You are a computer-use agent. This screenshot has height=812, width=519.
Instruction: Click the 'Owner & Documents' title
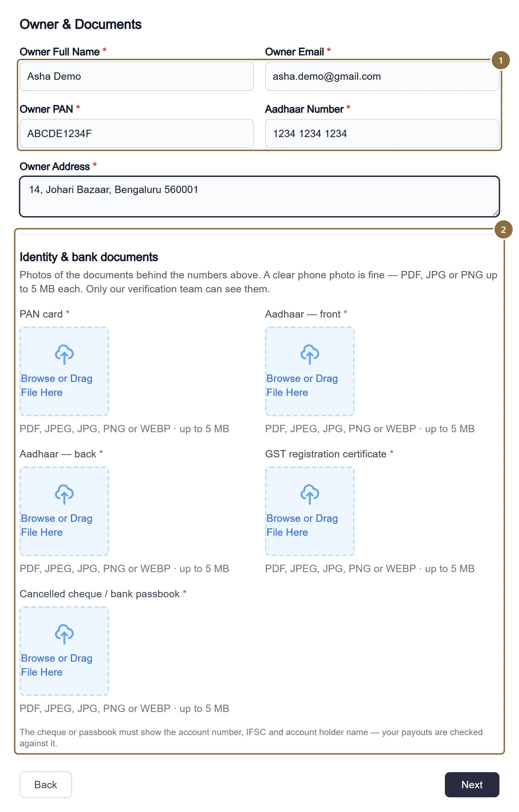(80, 24)
